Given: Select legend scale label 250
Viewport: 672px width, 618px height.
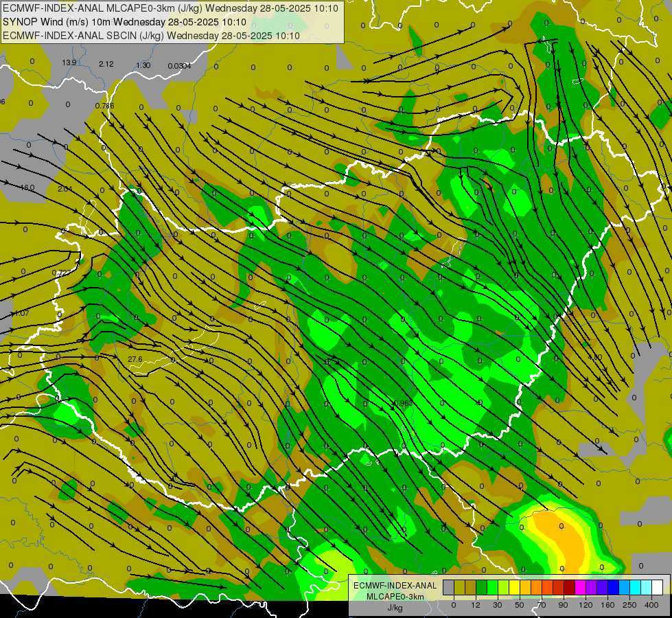Looking at the screenshot, I should click(x=629, y=605).
